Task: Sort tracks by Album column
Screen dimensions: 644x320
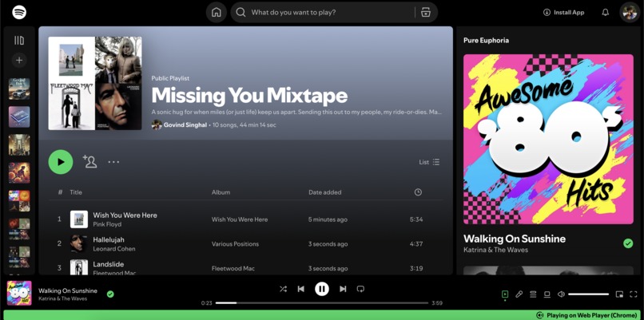Action: 221,192
